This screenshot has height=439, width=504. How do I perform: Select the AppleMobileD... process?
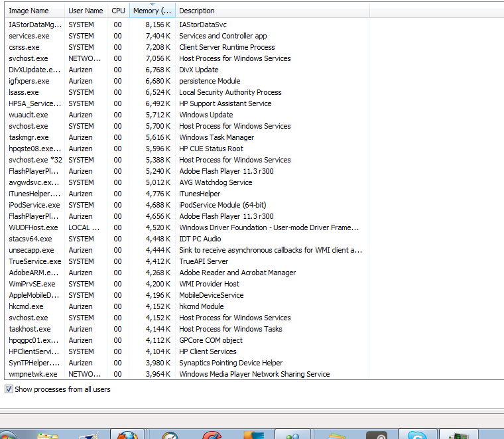coord(187,295)
